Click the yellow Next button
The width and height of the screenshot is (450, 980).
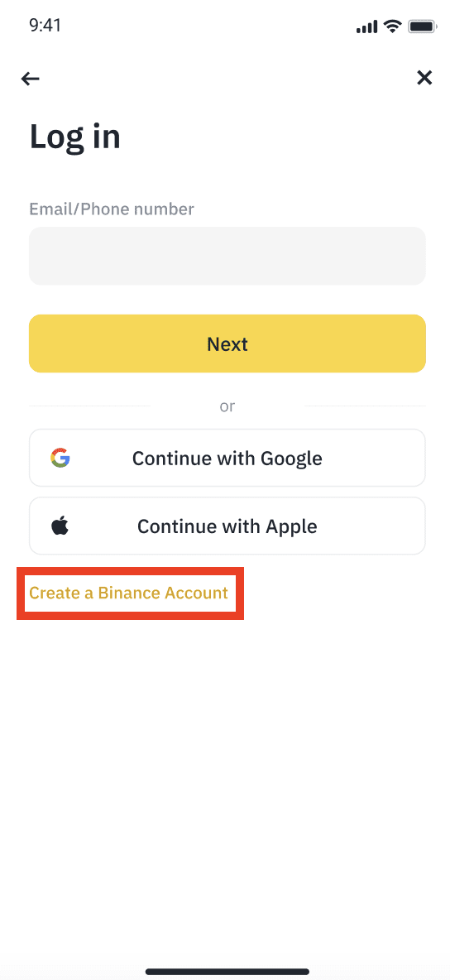227,343
